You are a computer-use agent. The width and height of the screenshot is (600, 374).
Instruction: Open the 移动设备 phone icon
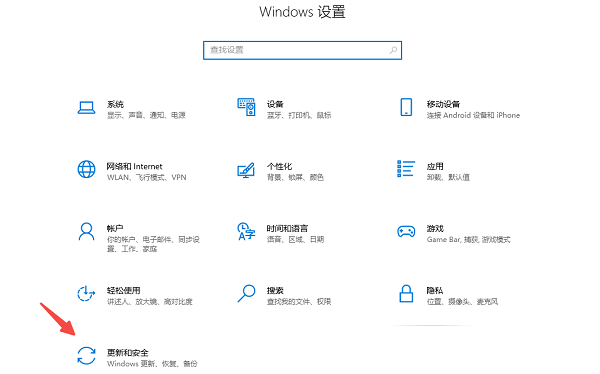tap(406, 107)
